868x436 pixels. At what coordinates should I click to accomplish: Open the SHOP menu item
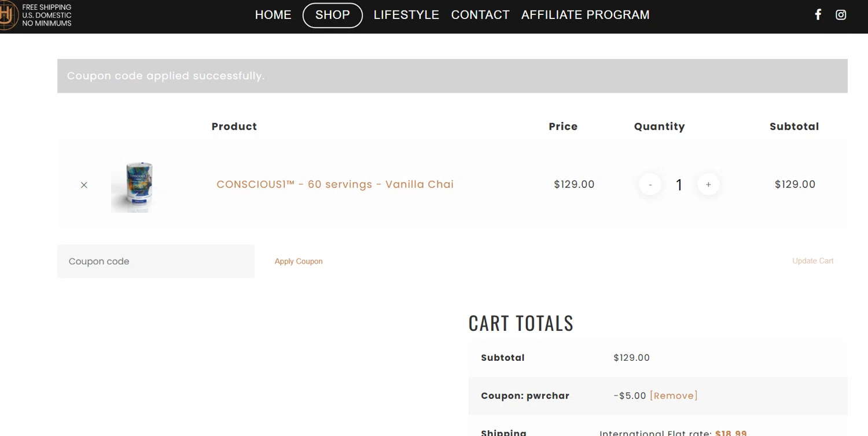[x=333, y=15]
